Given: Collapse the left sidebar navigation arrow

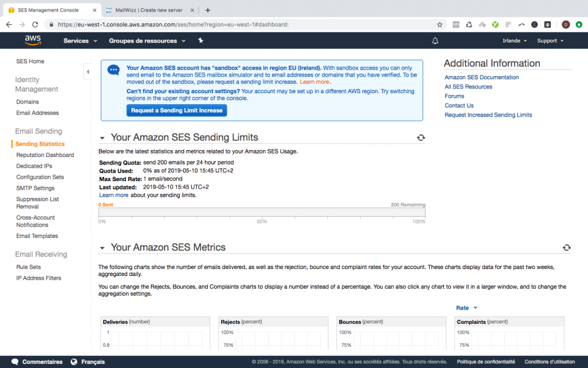Looking at the screenshot, I should click(x=88, y=72).
